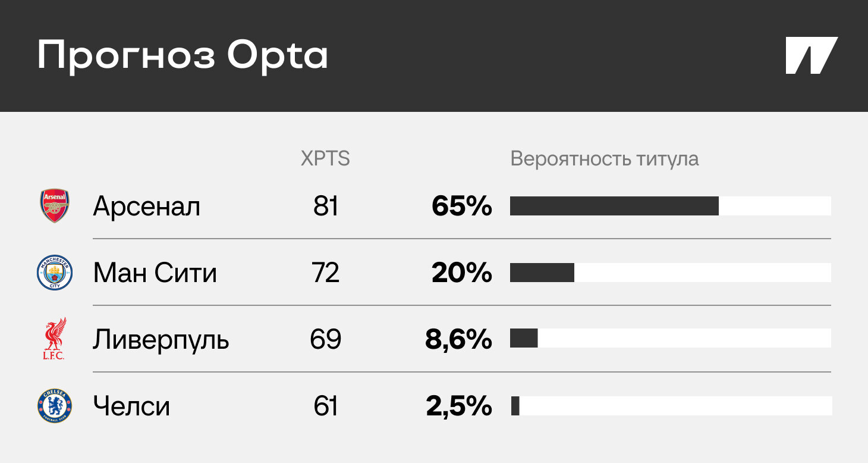
Task: Click Arsenal's XPTS value 81
Action: coord(325,207)
